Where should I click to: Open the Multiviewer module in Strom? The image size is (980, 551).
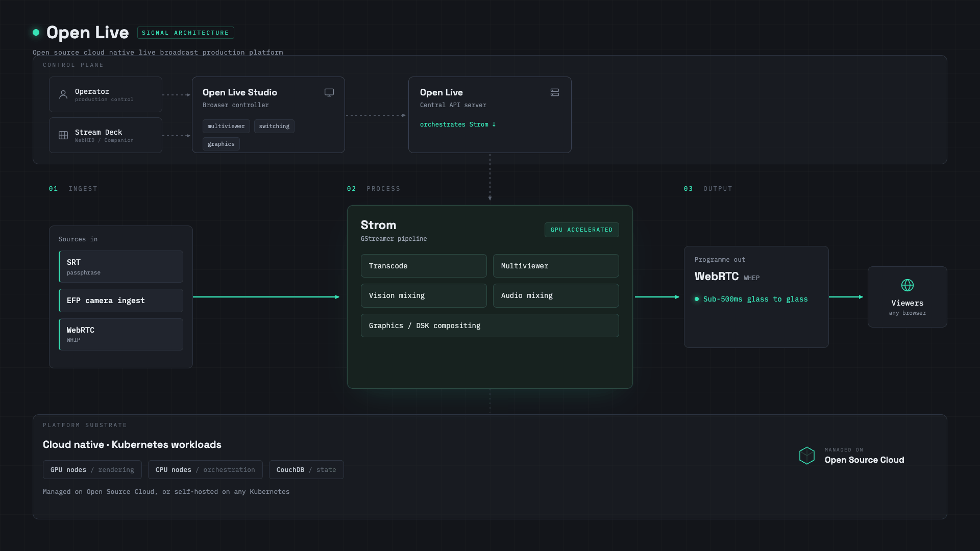[x=556, y=266]
